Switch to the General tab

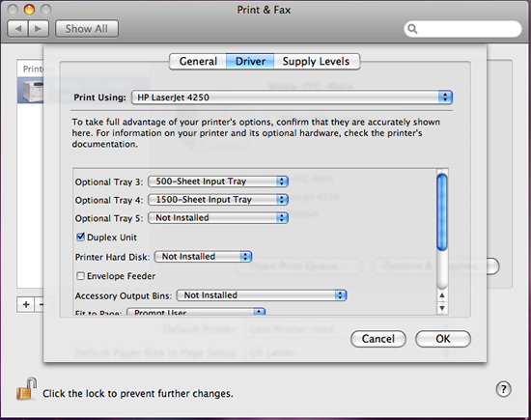198,61
